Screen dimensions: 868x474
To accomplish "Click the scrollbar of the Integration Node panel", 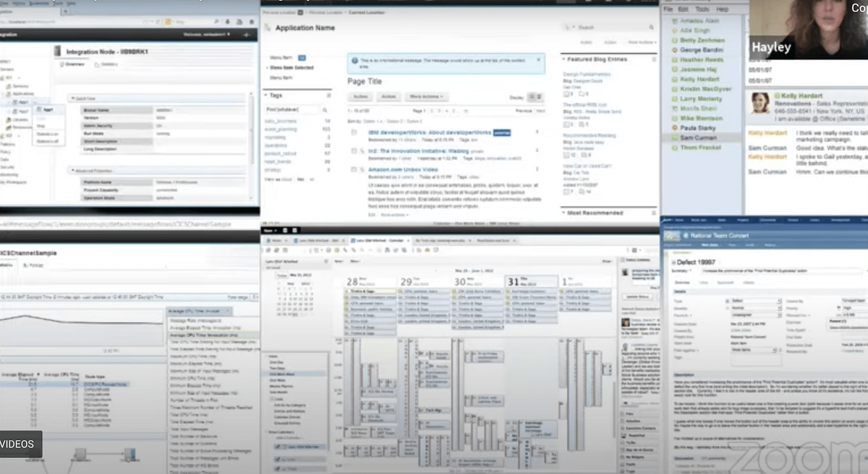I will (252, 130).
